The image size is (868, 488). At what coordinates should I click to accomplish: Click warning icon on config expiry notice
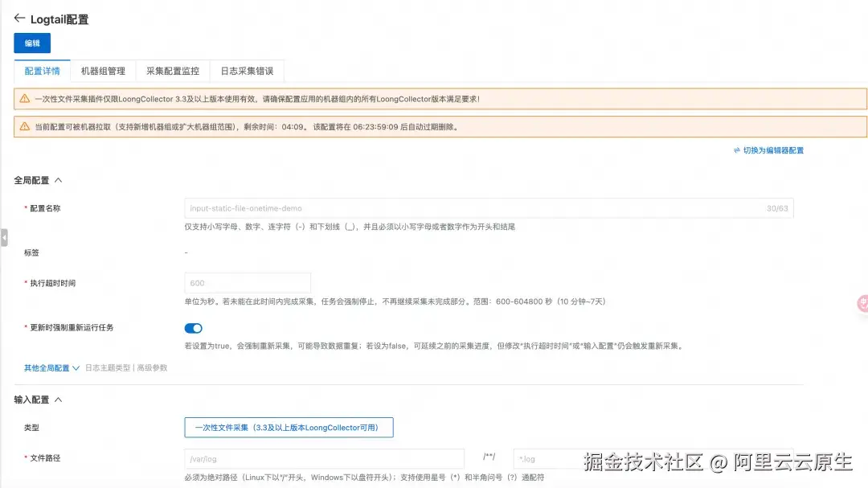pyautogui.click(x=24, y=126)
